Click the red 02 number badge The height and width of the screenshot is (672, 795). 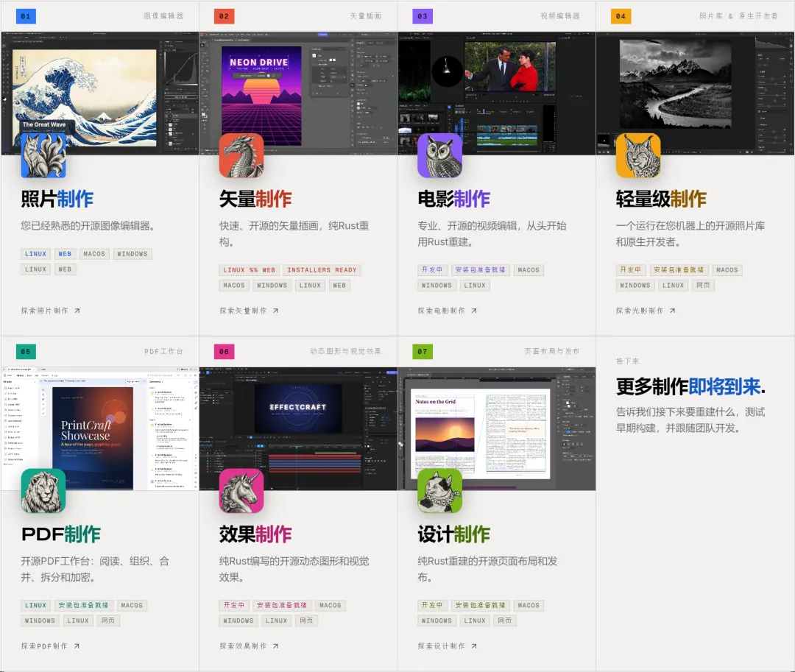tap(224, 16)
